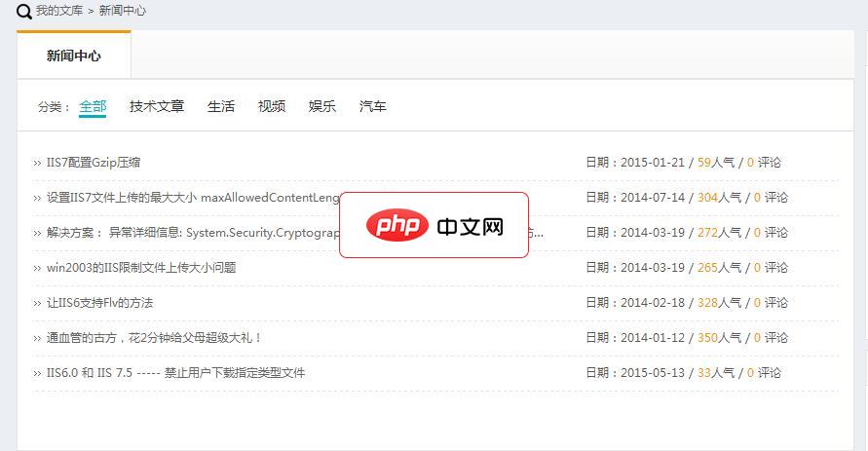The height and width of the screenshot is (451, 868).
Task: Click the php中文网 logo overlay
Action: (434, 225)
